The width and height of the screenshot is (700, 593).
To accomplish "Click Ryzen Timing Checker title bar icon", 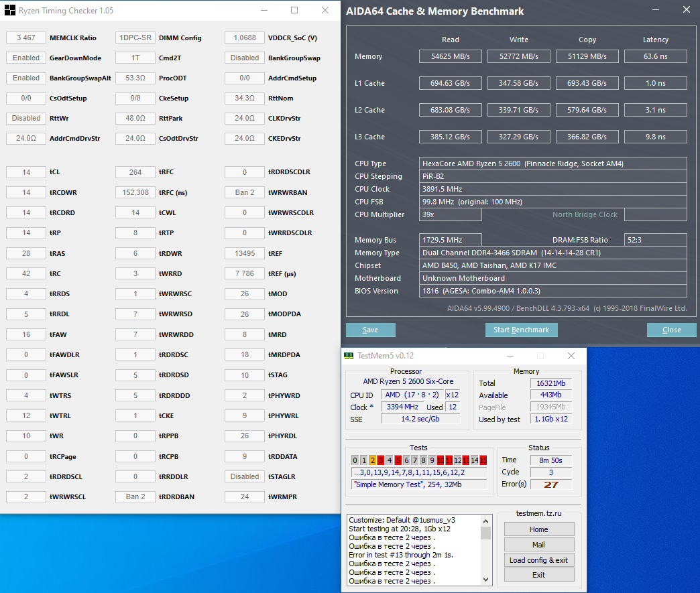I will click(x=10, y=10).
